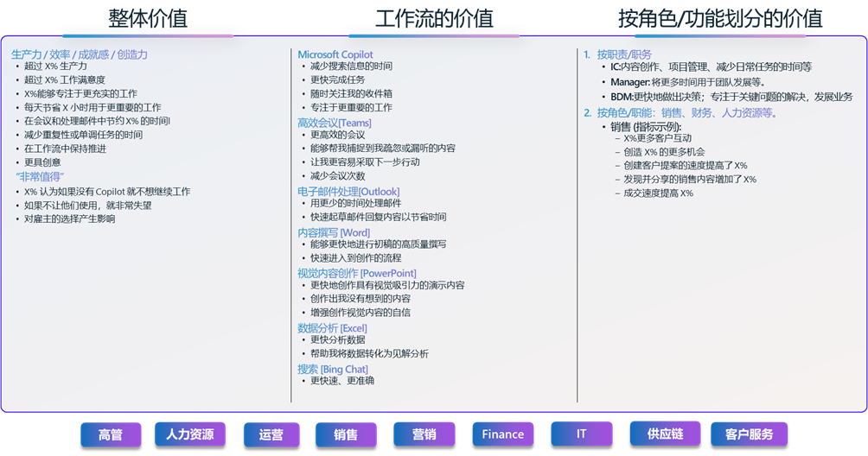The image size is (868, 456).
Task: Click the BDM:更快地做出决策 bullet
Action: 731,97
